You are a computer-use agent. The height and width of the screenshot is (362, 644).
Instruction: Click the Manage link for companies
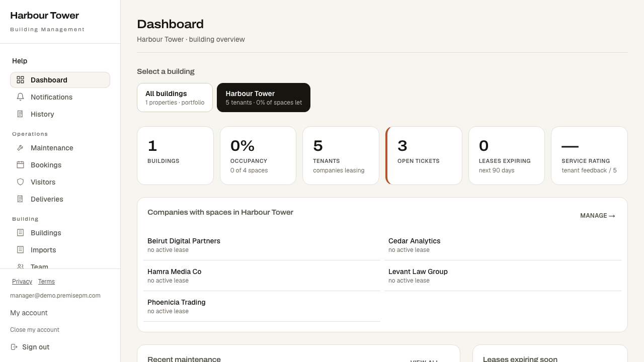598,216
